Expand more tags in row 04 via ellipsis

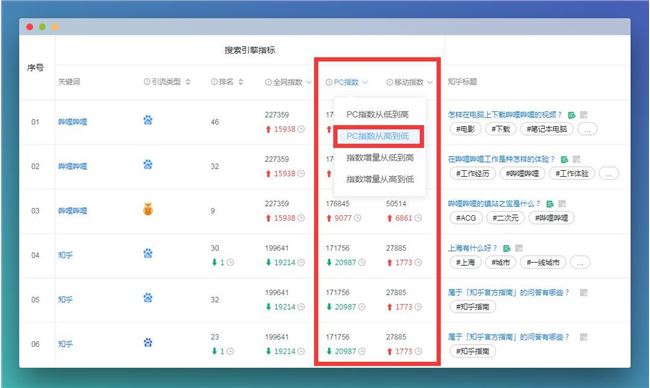[x=580, y=262]
